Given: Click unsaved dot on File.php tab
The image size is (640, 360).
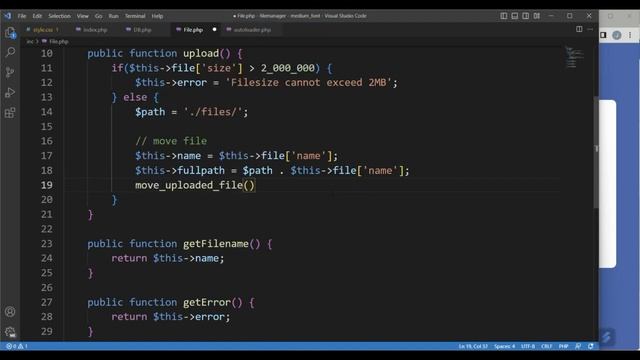Looking at the screenshot, I should (214, 29).
